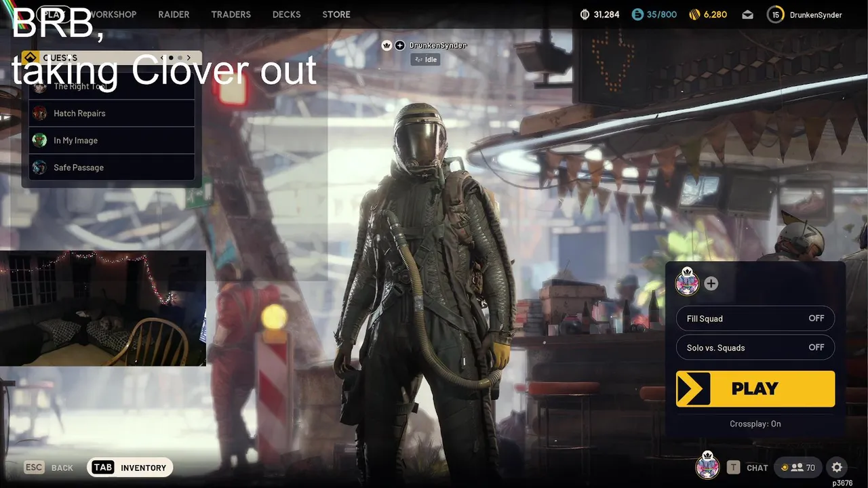Click the Hatch Repairs quest giver portrait
The image size is (868, 488).
pos(40,113)
